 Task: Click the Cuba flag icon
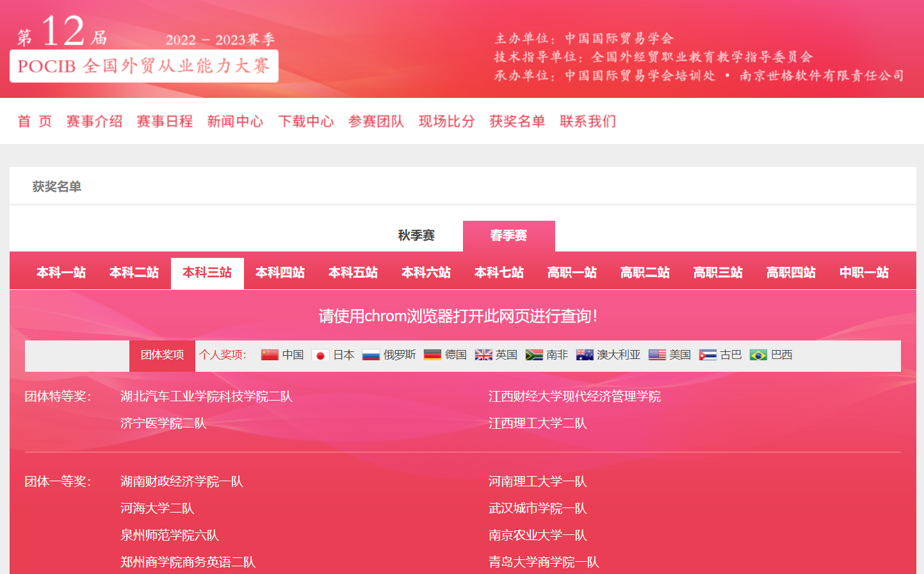click(708, 355)
